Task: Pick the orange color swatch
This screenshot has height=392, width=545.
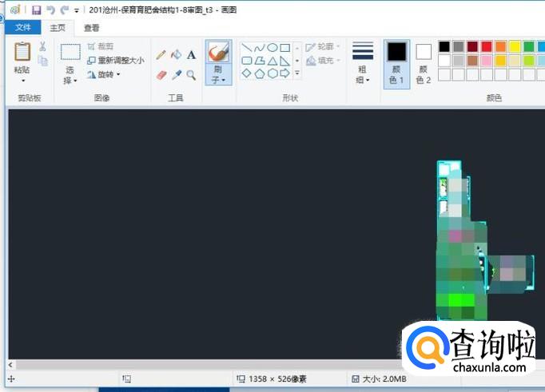Action: 500,46
